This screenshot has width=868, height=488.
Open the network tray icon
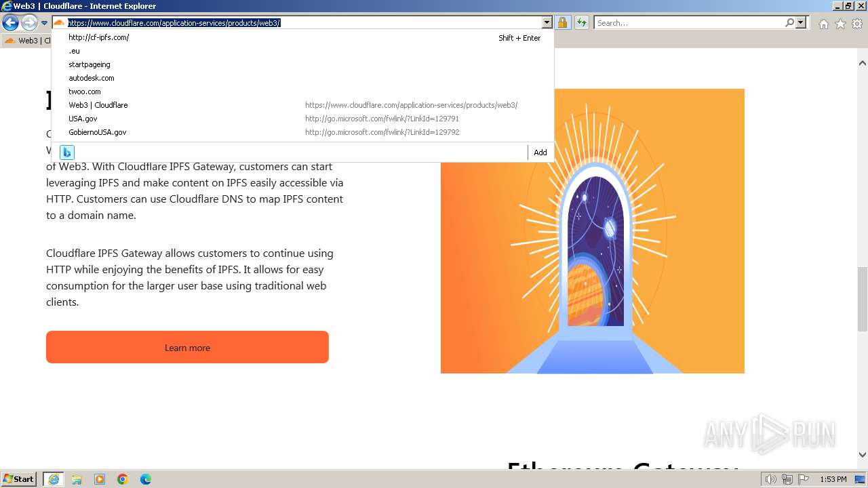tap(787, 479)
